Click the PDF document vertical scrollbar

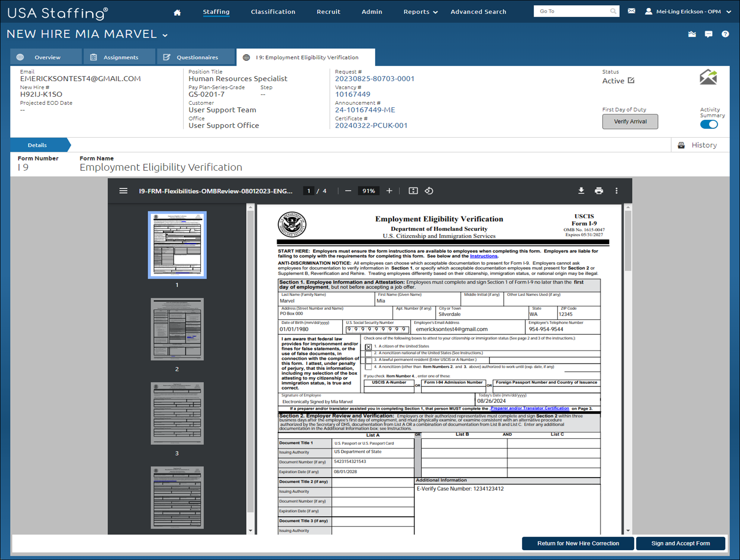[x=628, y=241]
